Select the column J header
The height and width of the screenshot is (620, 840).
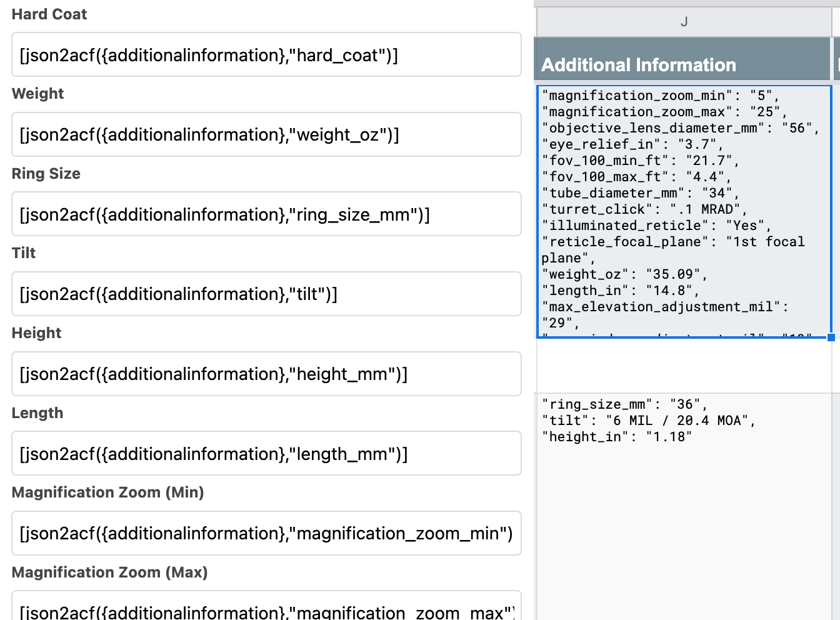click(x=683, y=21)
